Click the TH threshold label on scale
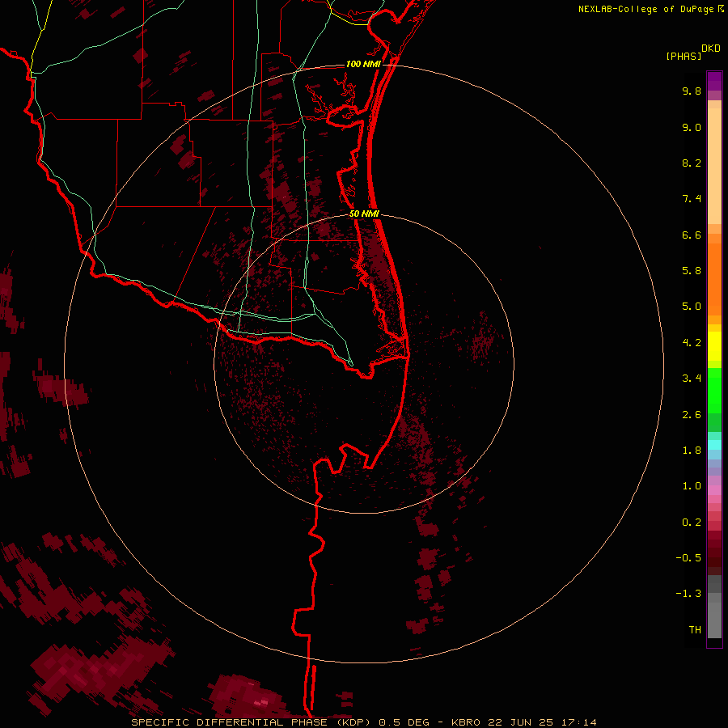 point(695,630)
